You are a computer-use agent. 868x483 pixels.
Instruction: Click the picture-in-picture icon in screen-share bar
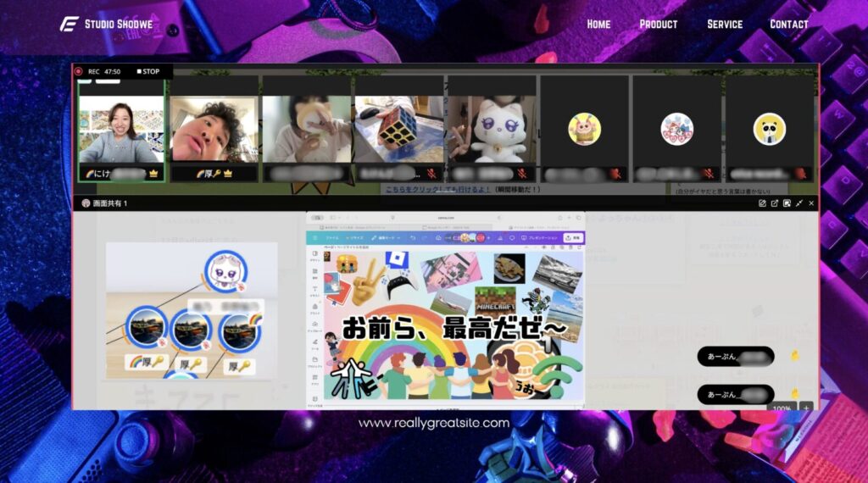click(x=787, y=203)
